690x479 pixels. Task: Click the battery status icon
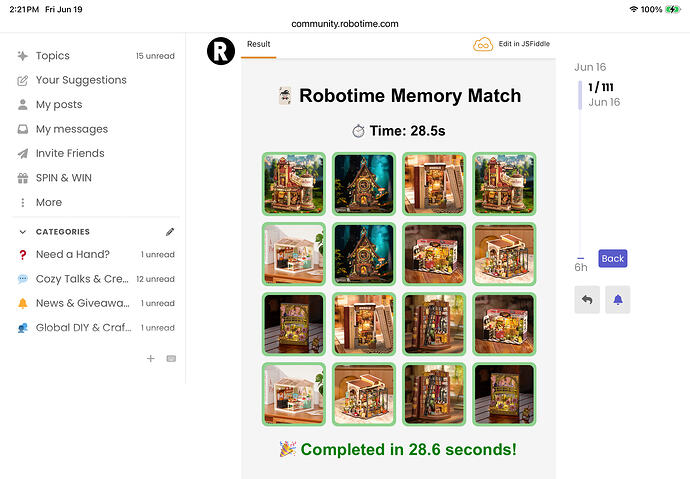tap(672, 9)
